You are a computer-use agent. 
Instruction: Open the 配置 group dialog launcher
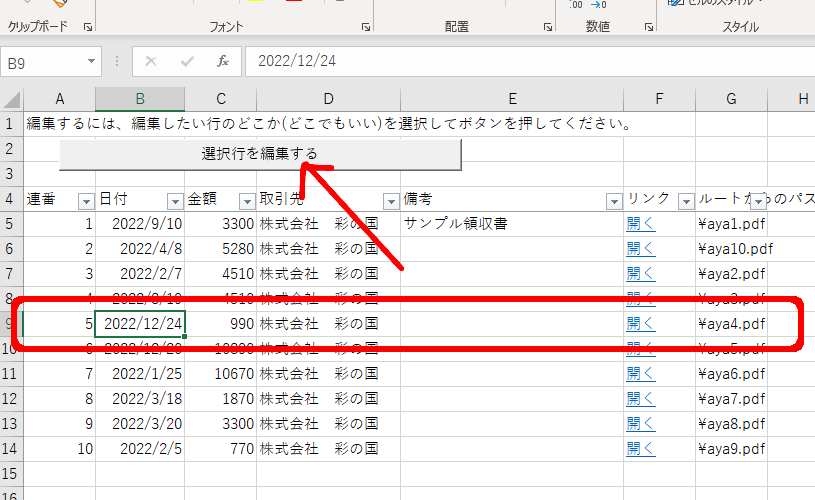(x=548, y=27)
